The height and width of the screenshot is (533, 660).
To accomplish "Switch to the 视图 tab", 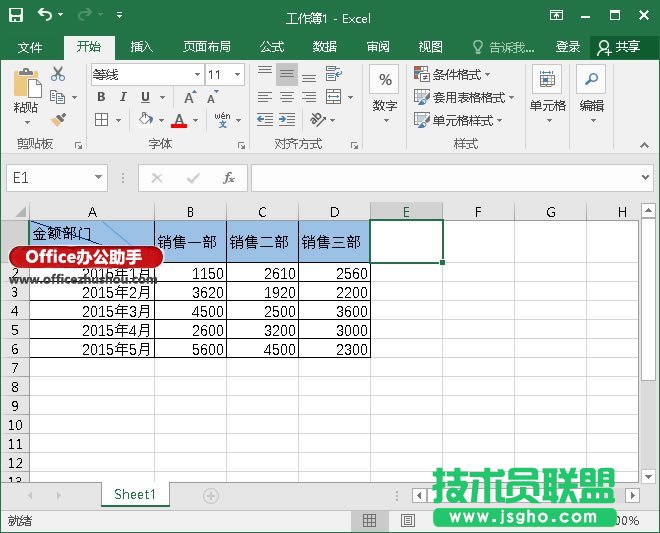I will click(430, 47).
